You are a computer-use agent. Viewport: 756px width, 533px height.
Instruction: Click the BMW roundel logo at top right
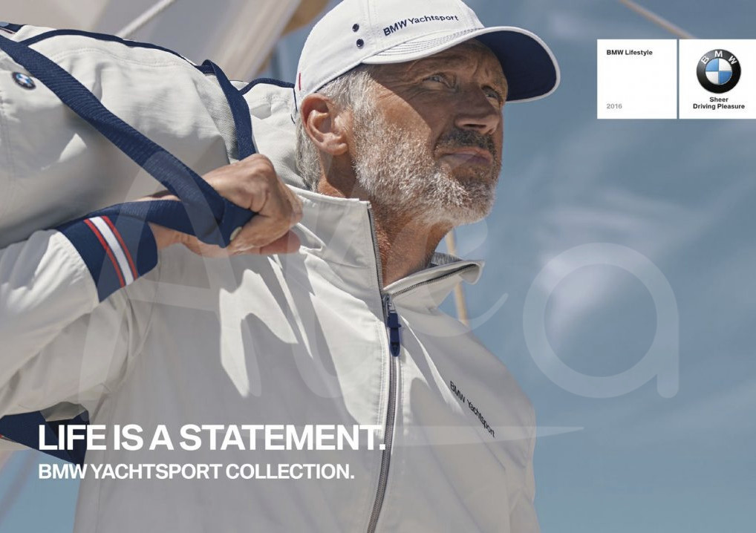click(x=718, y=71)
